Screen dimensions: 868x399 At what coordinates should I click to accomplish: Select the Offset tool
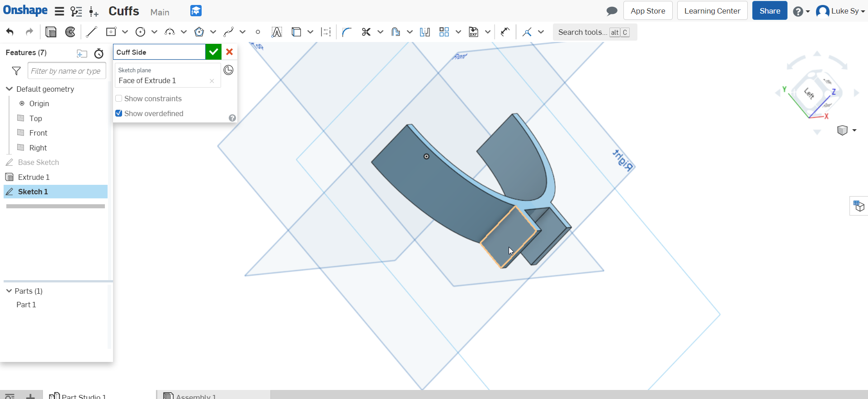pyautogui.click(x=396, y=32)
